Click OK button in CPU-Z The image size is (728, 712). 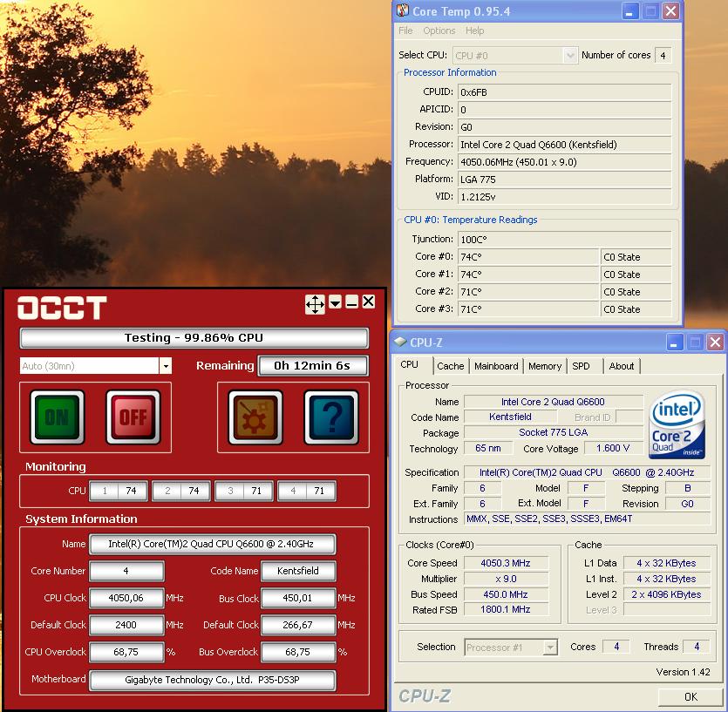(691, 697)
